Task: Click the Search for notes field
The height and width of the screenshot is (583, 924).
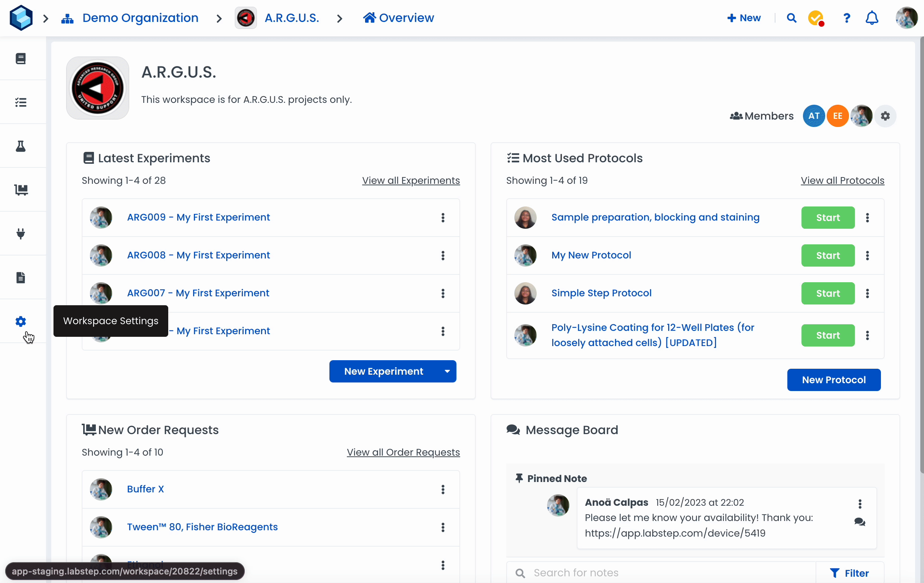Action: tap(668, 573)
